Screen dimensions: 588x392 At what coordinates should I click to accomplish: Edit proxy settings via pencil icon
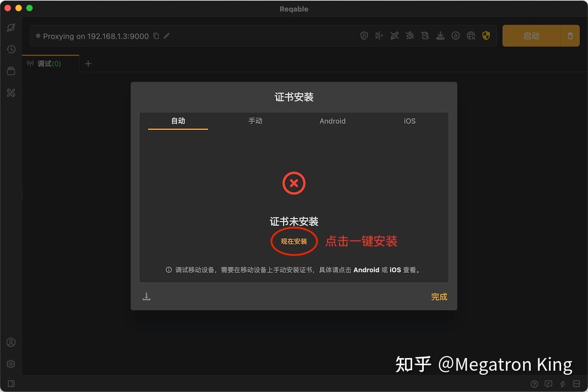coord(167,36)
